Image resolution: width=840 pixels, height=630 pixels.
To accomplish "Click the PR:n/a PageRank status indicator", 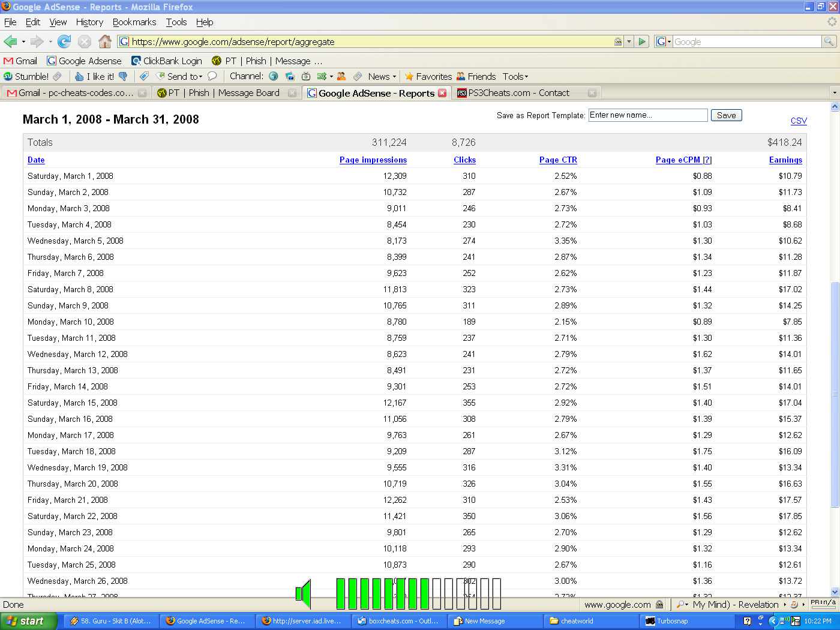I will (823, 604).
